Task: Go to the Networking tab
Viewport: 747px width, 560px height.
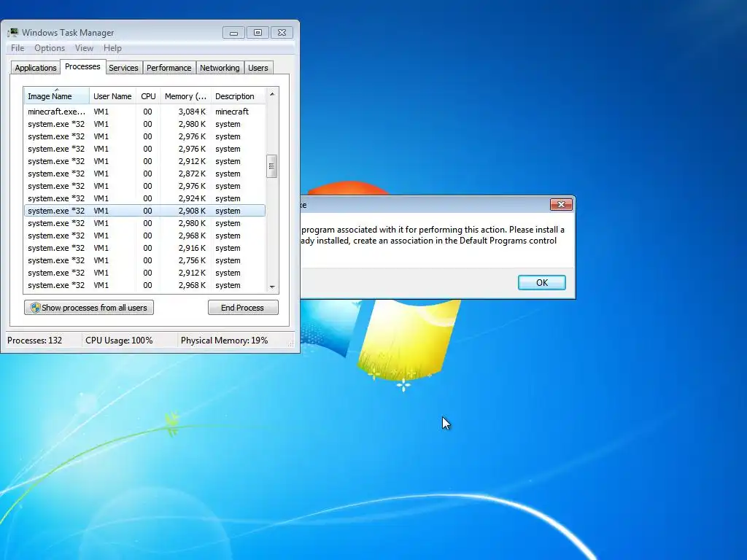Action: (x=220, y=68)
